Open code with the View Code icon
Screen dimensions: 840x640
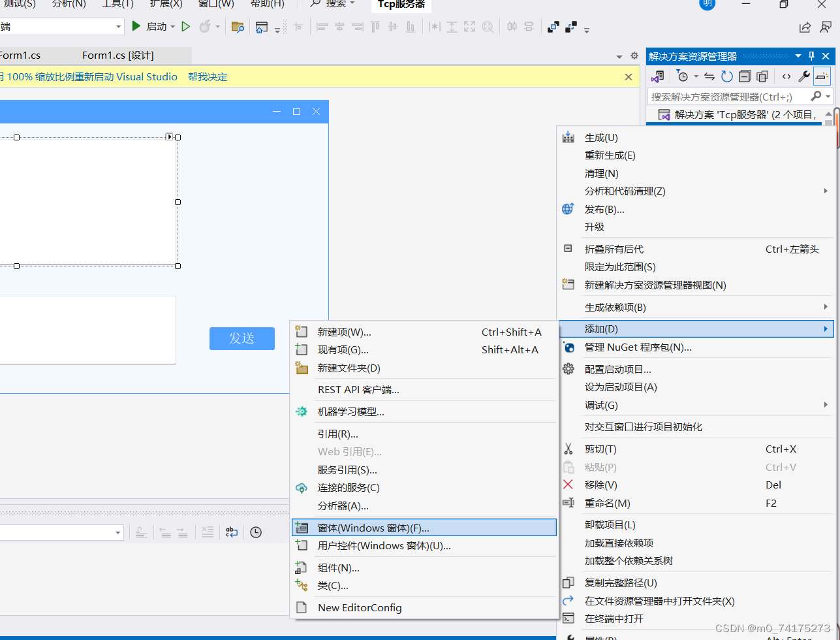[786, 76]
